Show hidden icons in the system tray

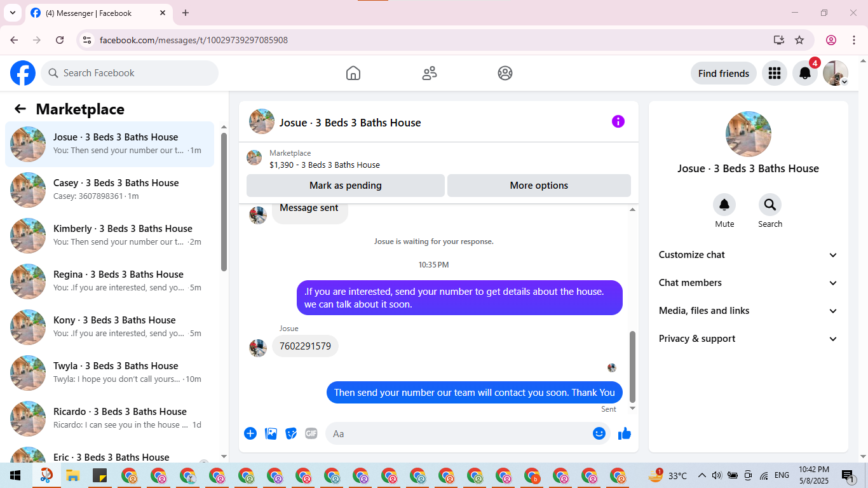[702, 475]
